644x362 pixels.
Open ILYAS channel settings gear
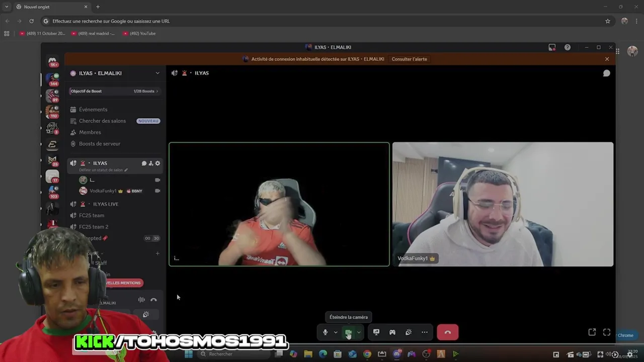coord(157,163)
